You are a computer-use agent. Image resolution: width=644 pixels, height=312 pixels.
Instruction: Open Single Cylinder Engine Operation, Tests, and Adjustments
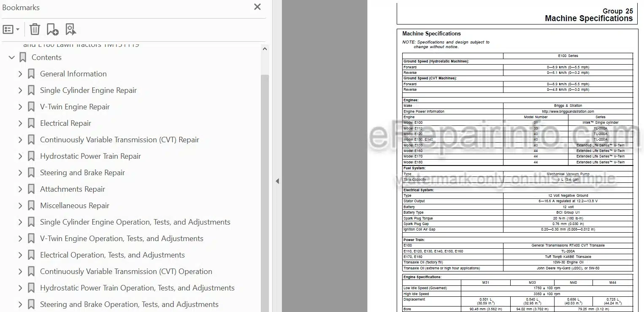(x=135, y=222)
